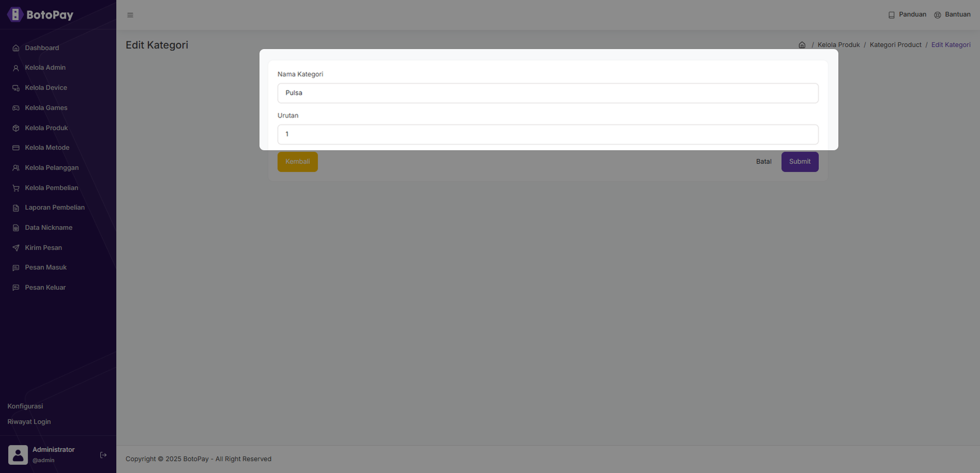Click the Kelola Pembelian cart icon
980x473 pixels.
tap(16, 188)
